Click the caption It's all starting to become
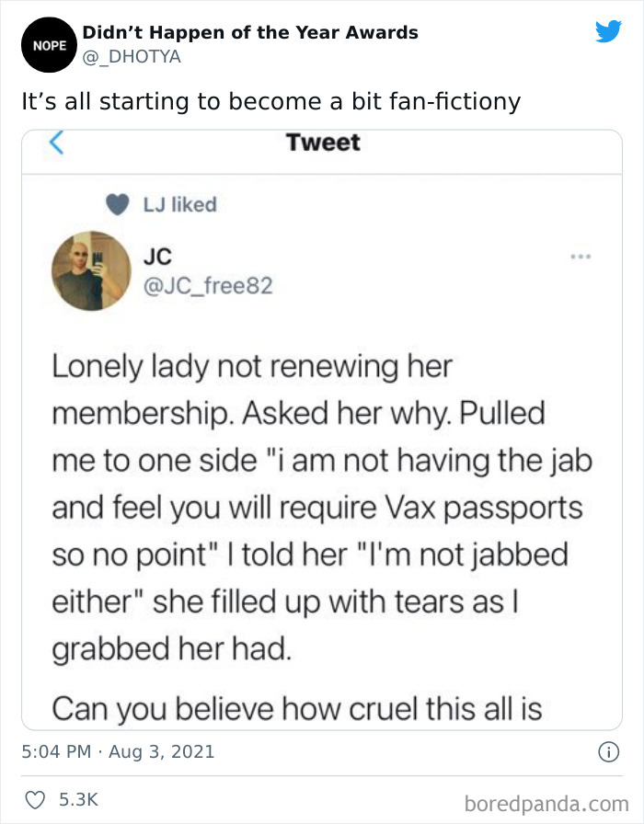Viewport: 644px width, 824px height. [270, 101]
